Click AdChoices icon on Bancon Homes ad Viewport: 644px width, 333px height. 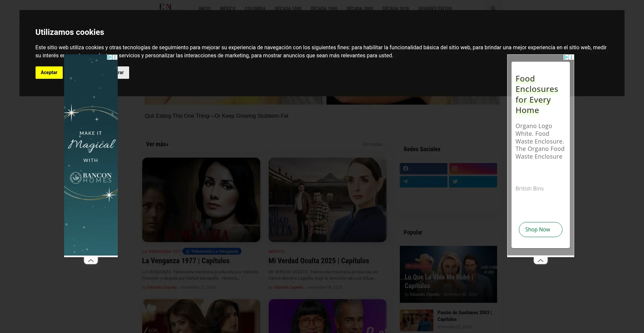coord(109,57)
